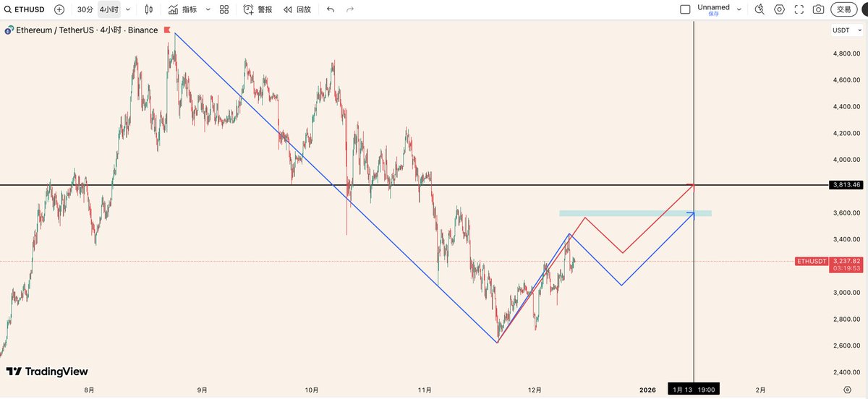This screenshot has height=399, width=868.
Task: Expand the indicators favorites chevron
Action: coord(208,9)
